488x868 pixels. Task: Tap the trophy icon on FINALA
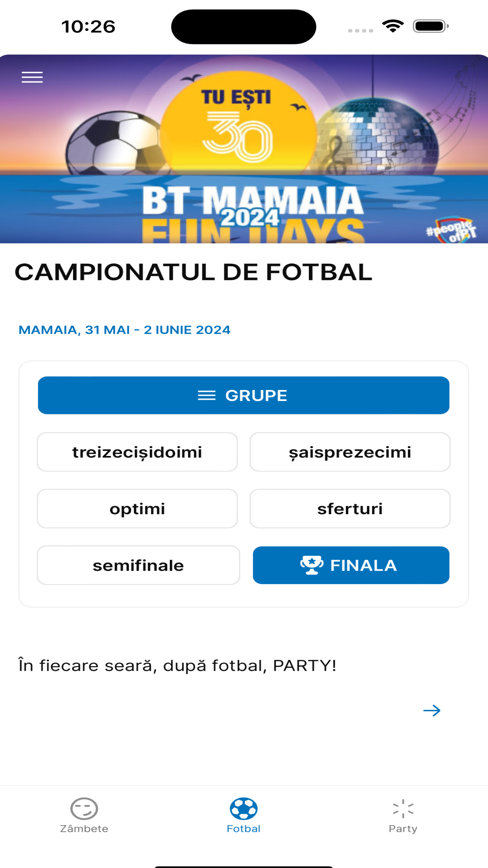click(x=312, y=565)
